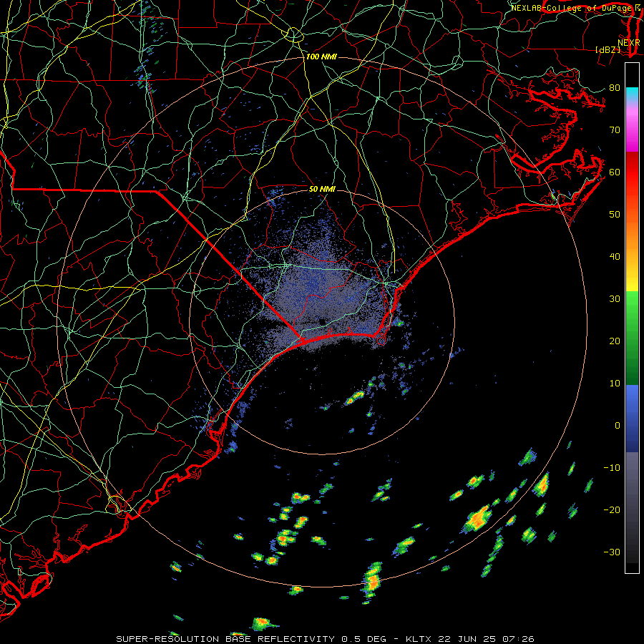
Task: Click the blue band of the reflectivity color bar
Action: 632,417
